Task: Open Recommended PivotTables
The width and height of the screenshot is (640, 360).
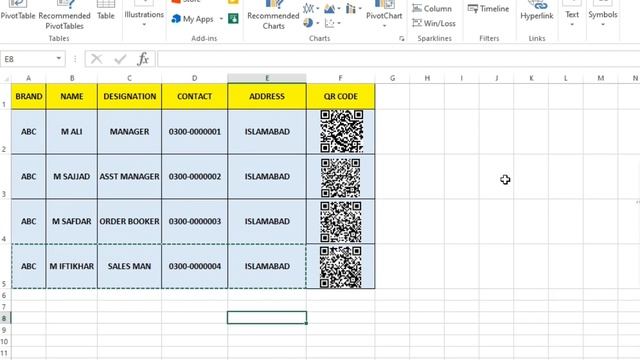Action: (64, 15)
